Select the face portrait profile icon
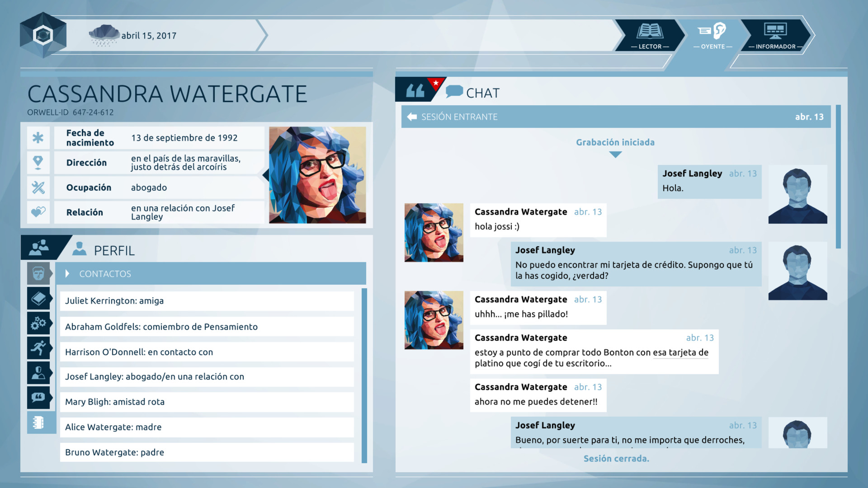This screenshot has width=868, height=488. (x=38, y=273)
